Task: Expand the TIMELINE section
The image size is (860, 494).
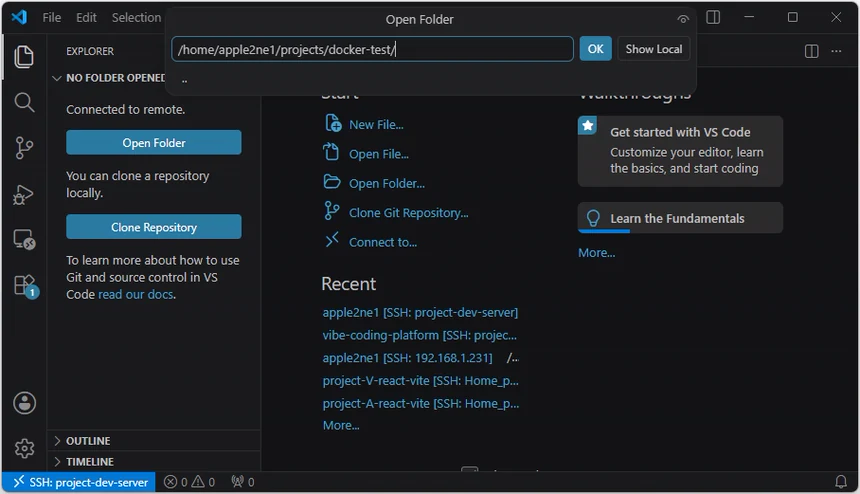Action: [56, 462]
